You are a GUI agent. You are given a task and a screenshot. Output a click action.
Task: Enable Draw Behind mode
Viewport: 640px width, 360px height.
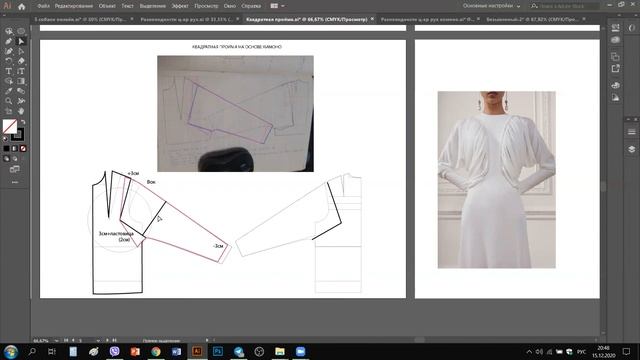pyautogui.click(x=15, y=159)
